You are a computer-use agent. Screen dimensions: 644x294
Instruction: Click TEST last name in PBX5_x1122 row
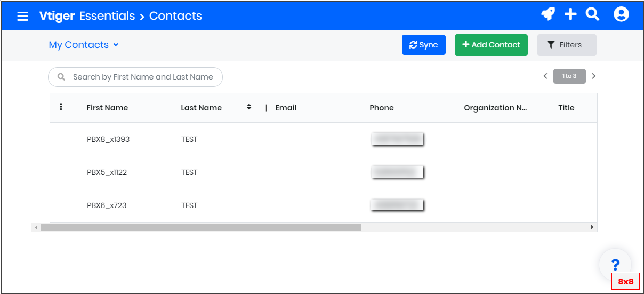[x=189, y=172]
